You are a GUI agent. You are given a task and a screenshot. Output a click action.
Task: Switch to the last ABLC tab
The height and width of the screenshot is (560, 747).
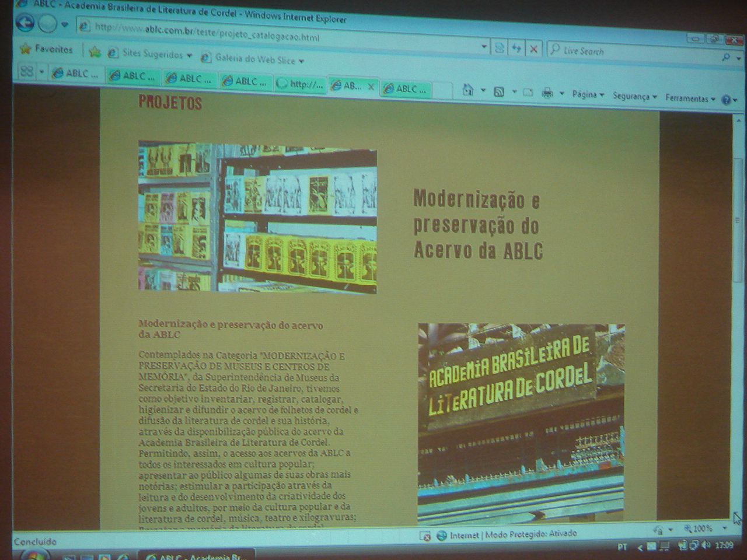pyautogui.click(x=407, y=89)
